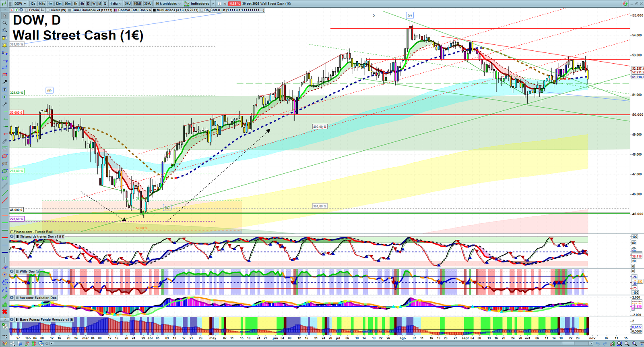644x347 pixels.
Task: Expand the left toolbar chevron down arrow
Action: (x=4, y=320)
